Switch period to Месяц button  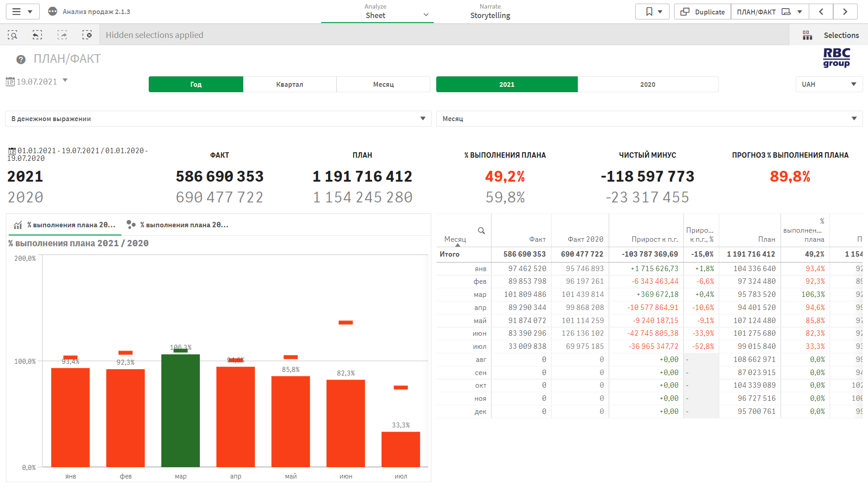(383, 84)
